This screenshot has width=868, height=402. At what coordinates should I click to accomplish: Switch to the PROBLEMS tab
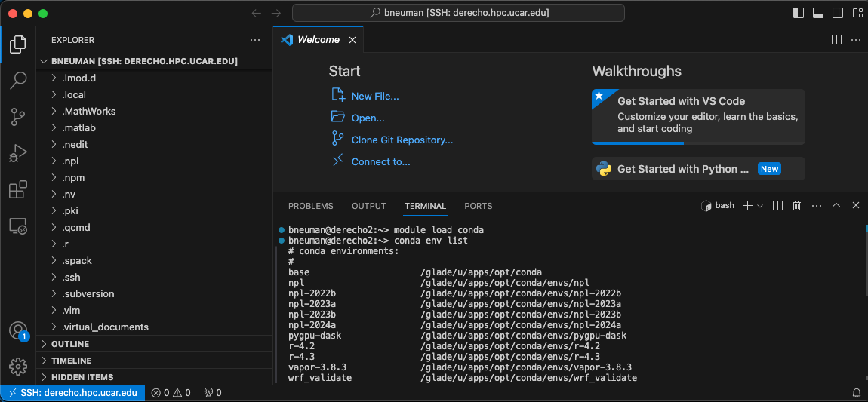click(310, 206)
